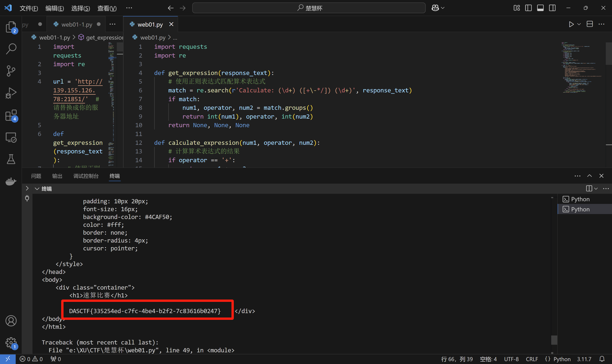Open the notifications bell
This screenshot has height=364, width=612.
602,359
